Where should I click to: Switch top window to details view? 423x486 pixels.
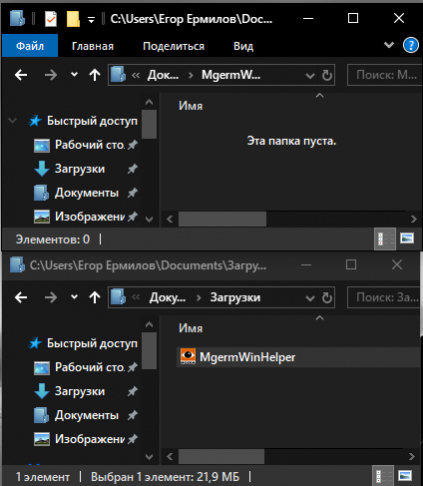click(385, 239)
